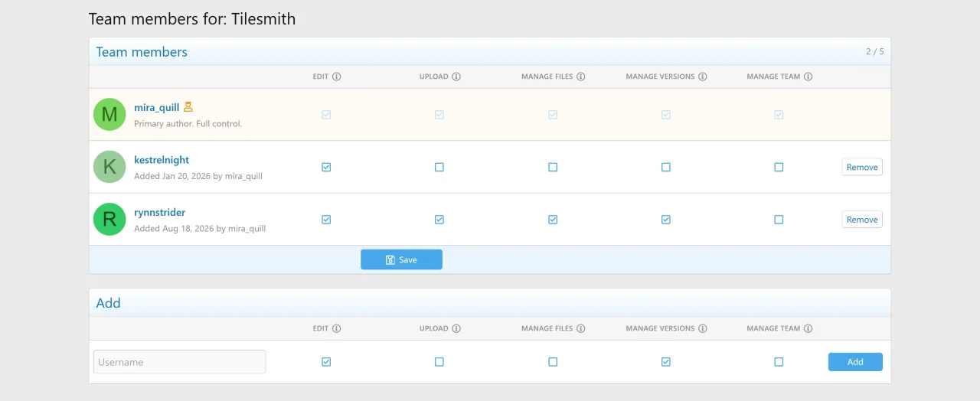This screenshot has height=401, width=980.
Task: Click info icon beside MANAGE VERSIONS in Team members header
Action: [703, 77]
